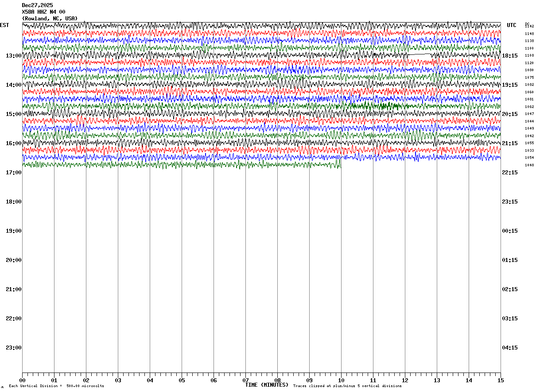
Task: Click minute 10 on the time axis
Action: (341, 380)
